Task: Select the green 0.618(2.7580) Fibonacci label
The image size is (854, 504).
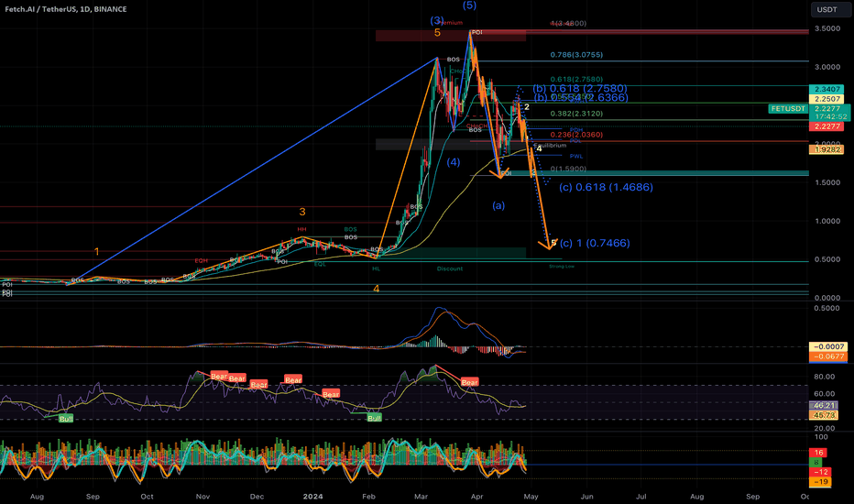Action: tap(576, 80)
